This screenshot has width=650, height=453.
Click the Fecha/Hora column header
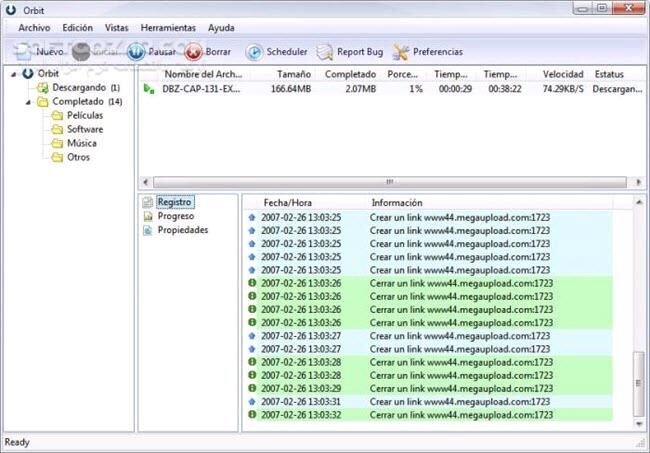(x=288, y=203)
